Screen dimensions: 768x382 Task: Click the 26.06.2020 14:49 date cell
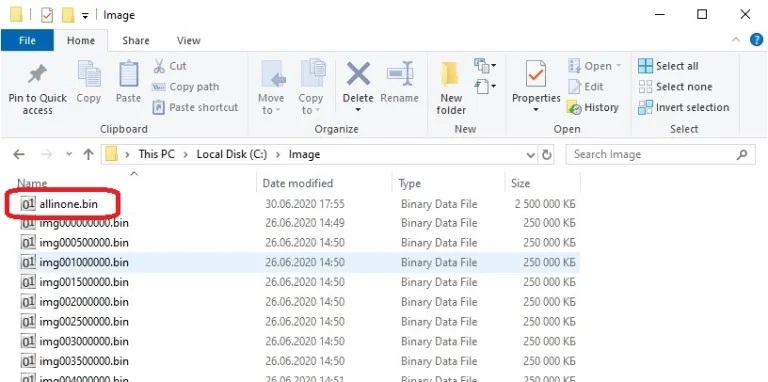[x=305, y=223]
